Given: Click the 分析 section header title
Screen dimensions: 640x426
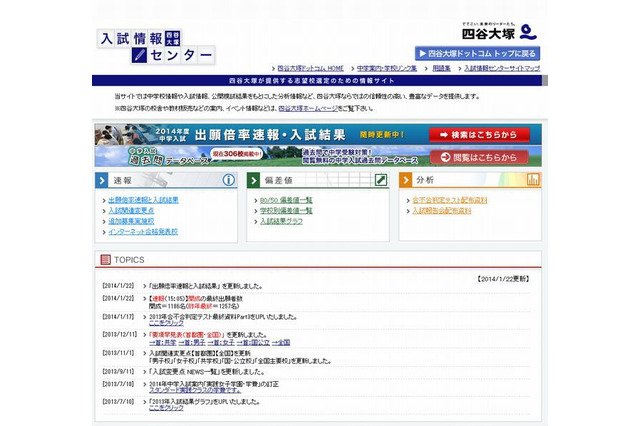Looking at the screenshot, I should [x=425, y=180].
